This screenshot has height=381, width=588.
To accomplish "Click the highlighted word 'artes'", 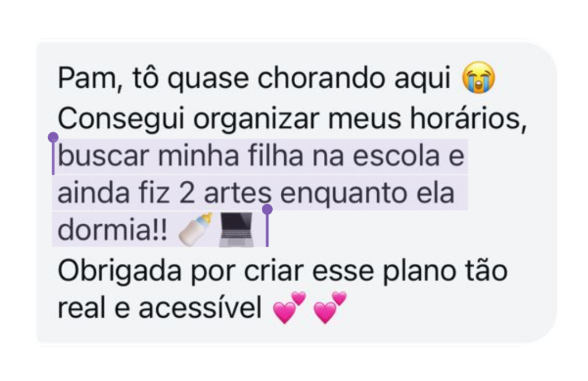I will point(238,194).
